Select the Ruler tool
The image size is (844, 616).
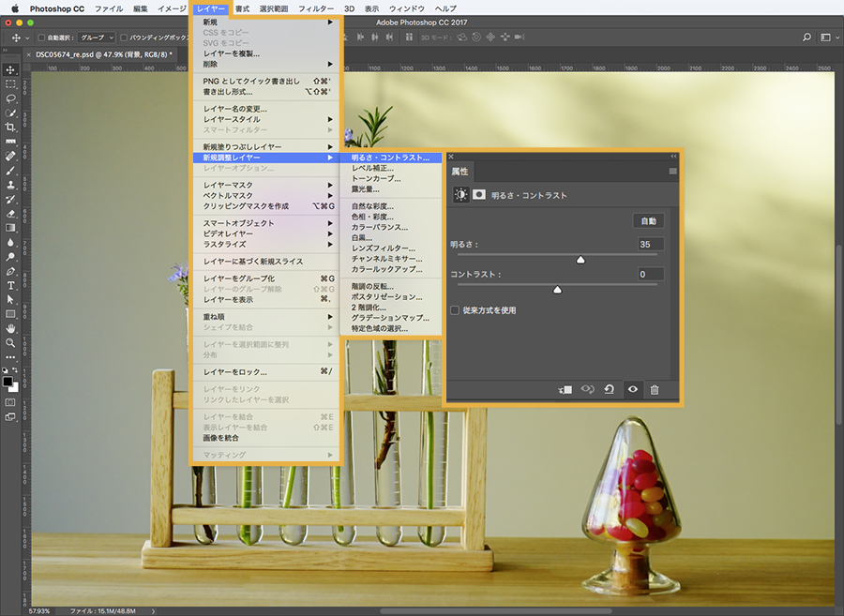click(x=10, y=142)
